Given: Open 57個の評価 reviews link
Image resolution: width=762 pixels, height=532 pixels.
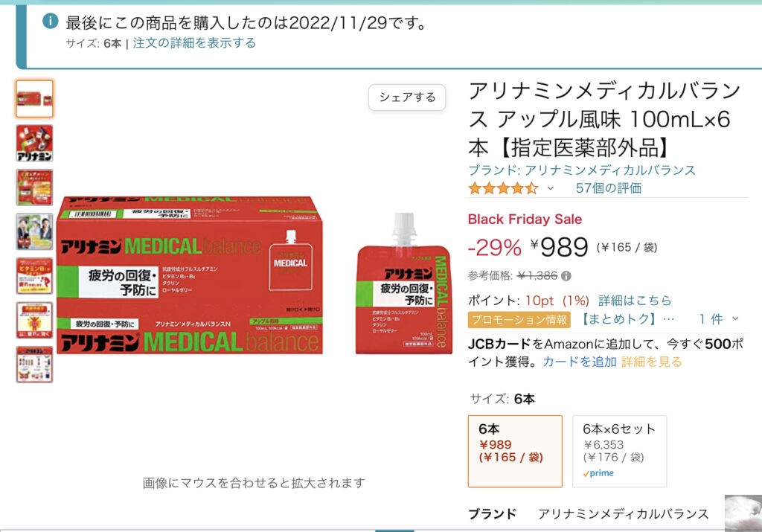Looking at the screenshot, I should pyautogui.click(x=609, y=188).
